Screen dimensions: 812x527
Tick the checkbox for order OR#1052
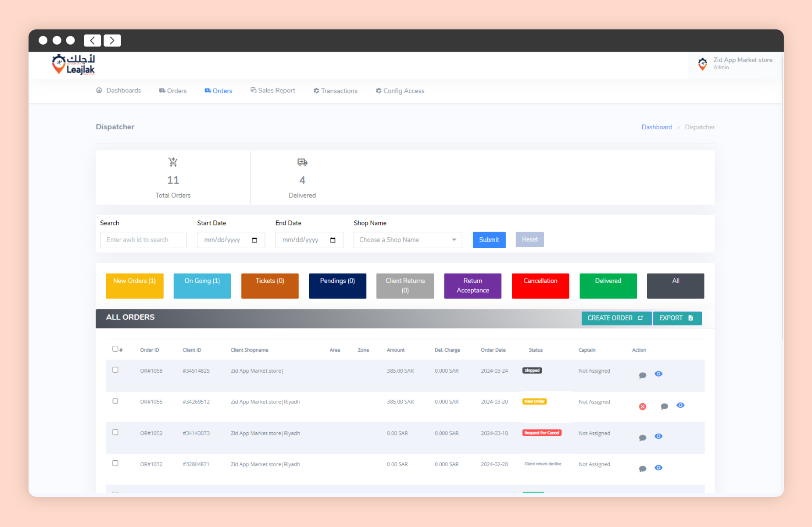[x=115, y=432]
